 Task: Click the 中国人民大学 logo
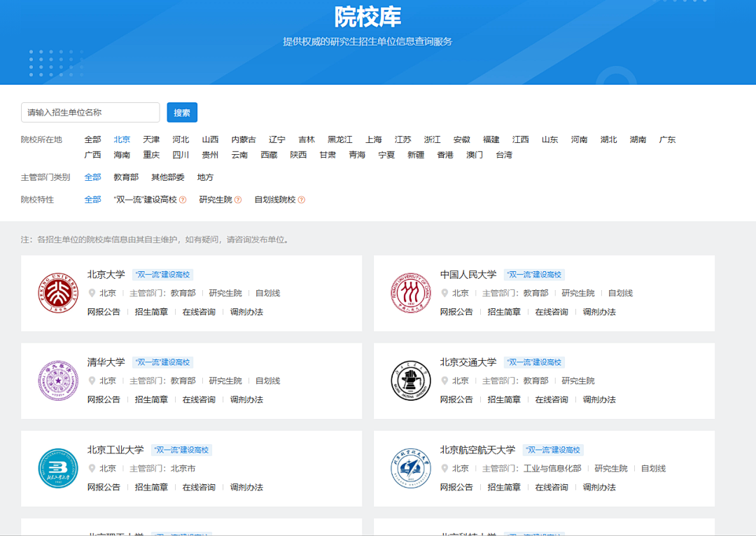point(411,293)
